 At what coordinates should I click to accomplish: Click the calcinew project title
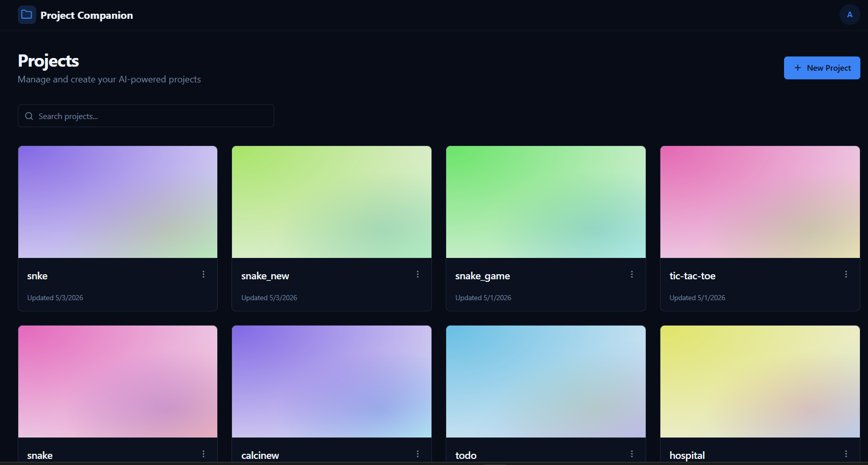pyautogui.click(x=260, y=455)
